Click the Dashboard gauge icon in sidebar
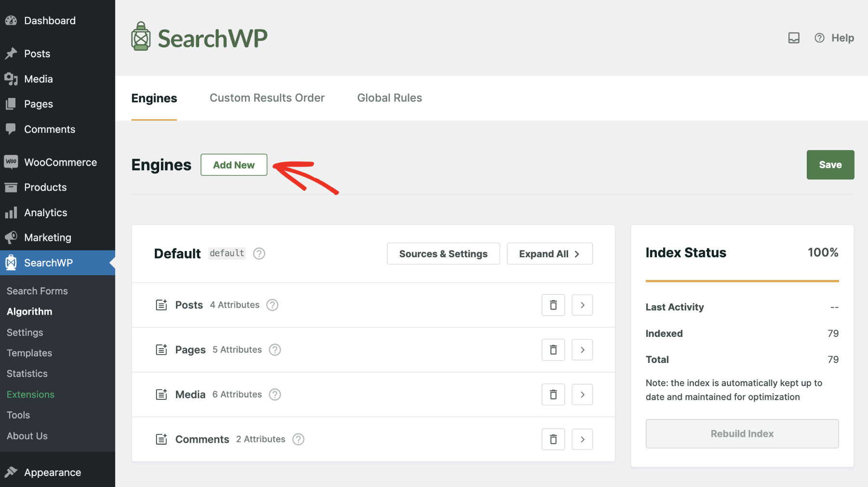 tap(11, 21)
